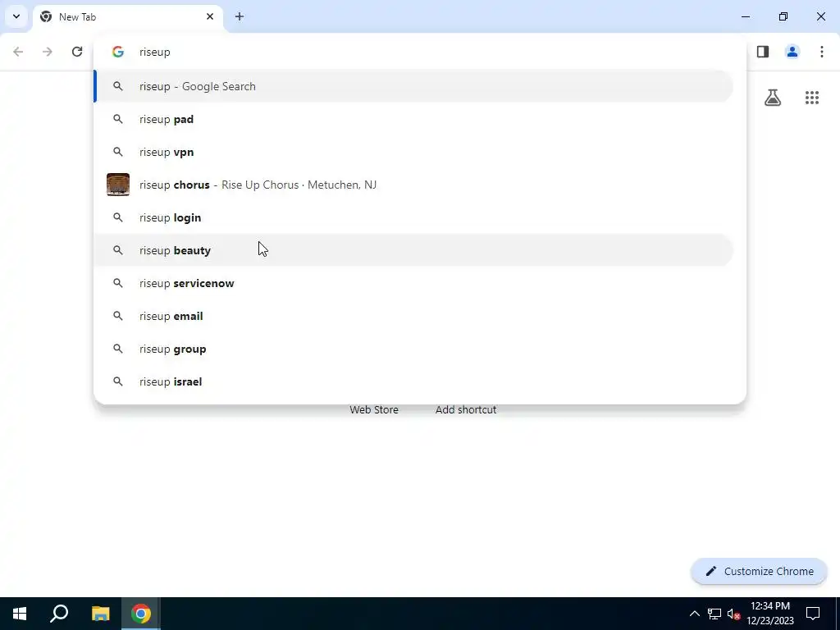Close the New Tab tab

[210, 16]
